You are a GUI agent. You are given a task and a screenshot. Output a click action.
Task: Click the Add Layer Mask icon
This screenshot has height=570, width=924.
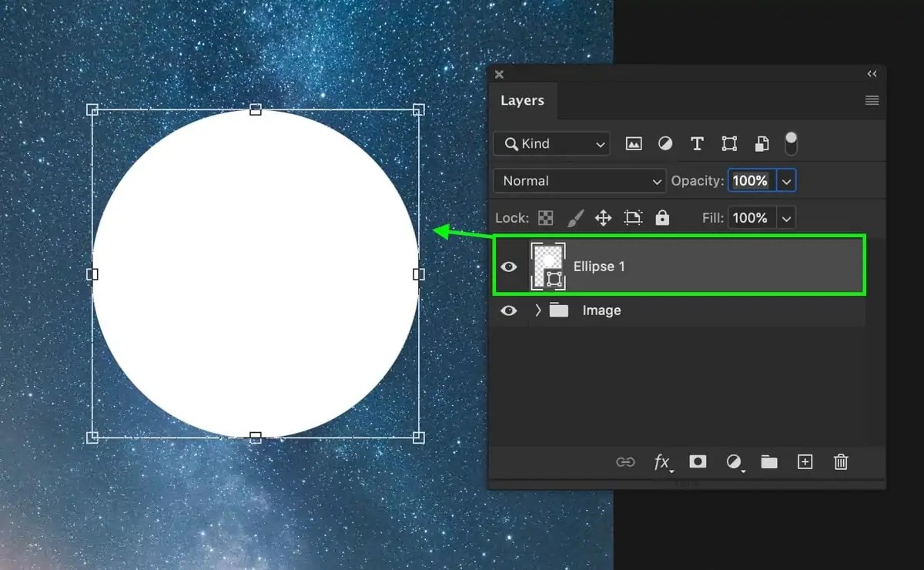point(698,461)
